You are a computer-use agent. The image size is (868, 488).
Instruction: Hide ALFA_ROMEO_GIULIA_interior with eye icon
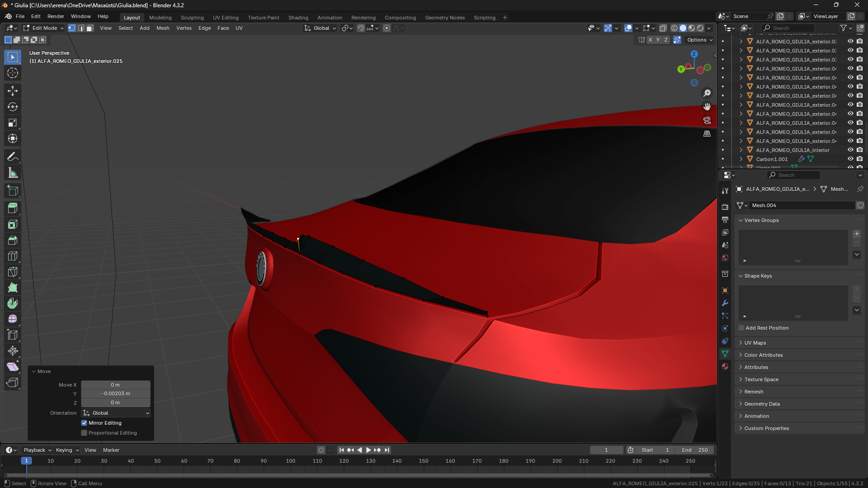pos(850,150)
